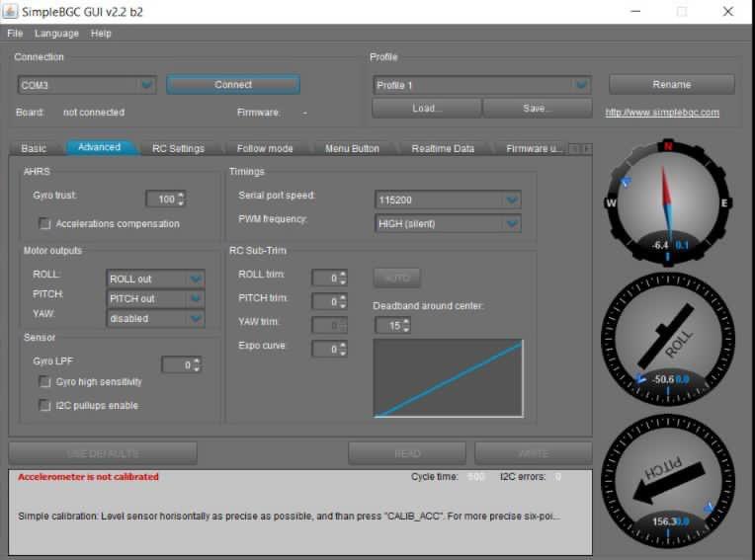Click the Rename profile button
Image resolution: width=755 pixels, height=560 pixels.
[672, 85]
